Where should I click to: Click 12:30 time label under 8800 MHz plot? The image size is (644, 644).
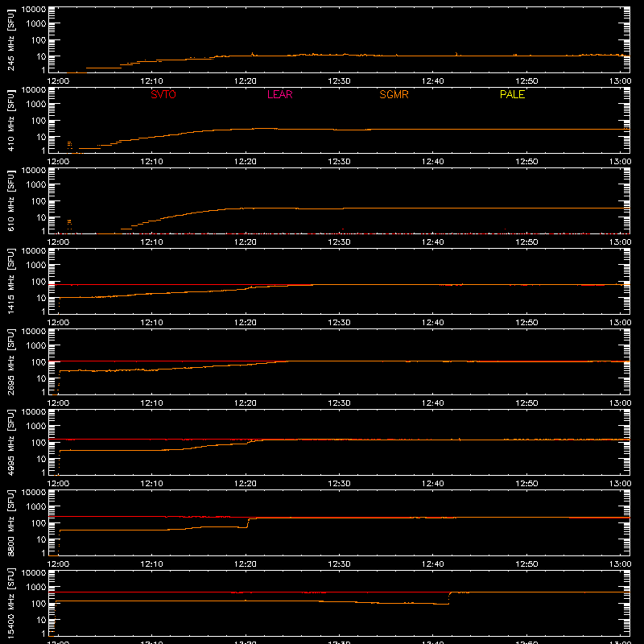point(339,564)
